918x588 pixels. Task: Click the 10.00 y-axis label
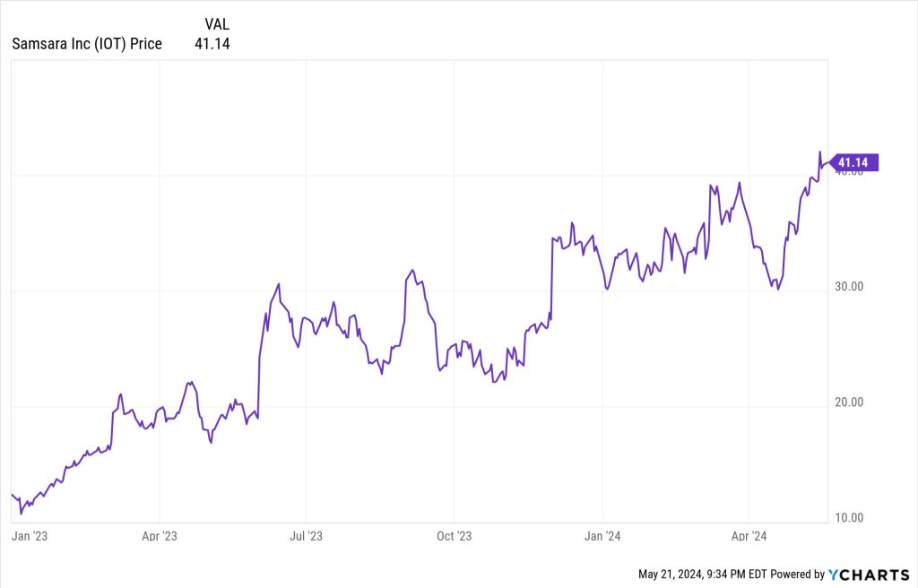(x=848, y=518)
